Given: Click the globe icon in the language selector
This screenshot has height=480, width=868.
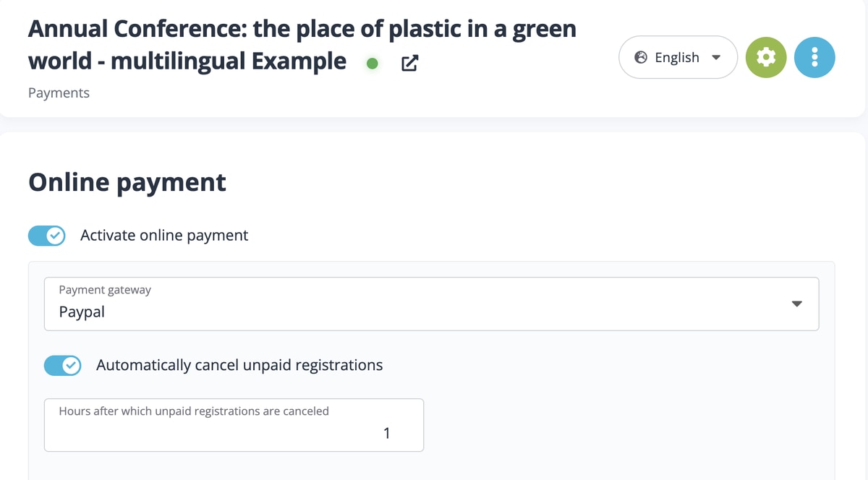Looking at the screenshot, I should pyautogui.click(x=640, y=57).
